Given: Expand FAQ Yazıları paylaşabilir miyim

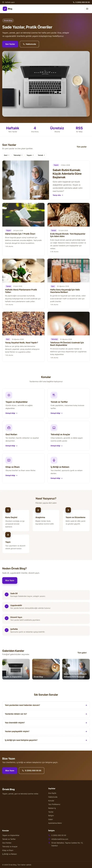Looking at the screenshot, I should tap(46, 732).
